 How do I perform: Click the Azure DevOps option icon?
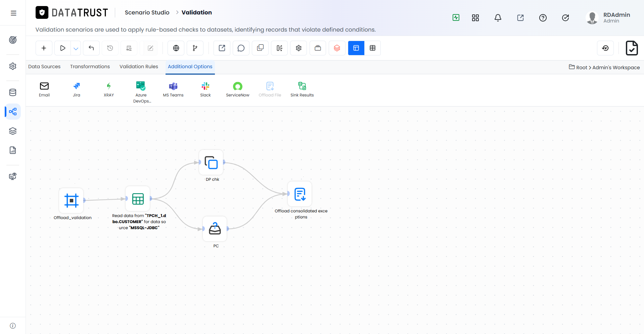(141, 86)
